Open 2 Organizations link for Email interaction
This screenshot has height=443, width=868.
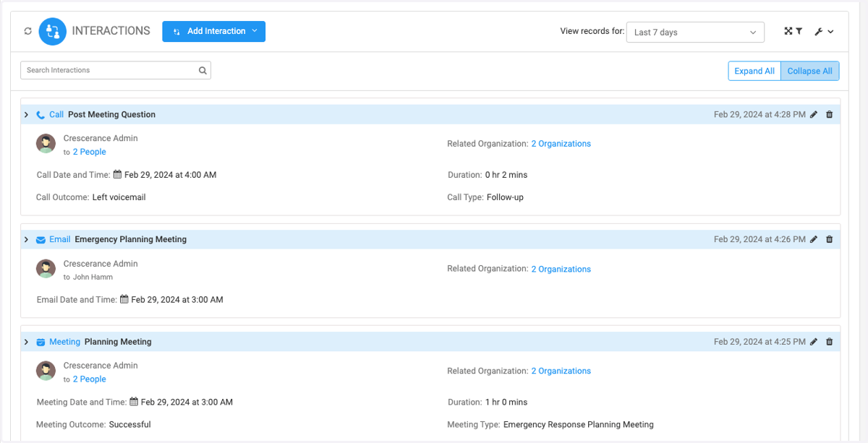[x=561, y=269]
